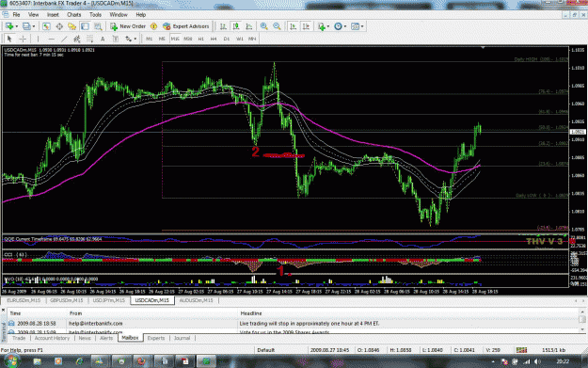Screen dimensions: 588x368
Task: Open the Account History terminal tab
Action: [x=52, y=338]
